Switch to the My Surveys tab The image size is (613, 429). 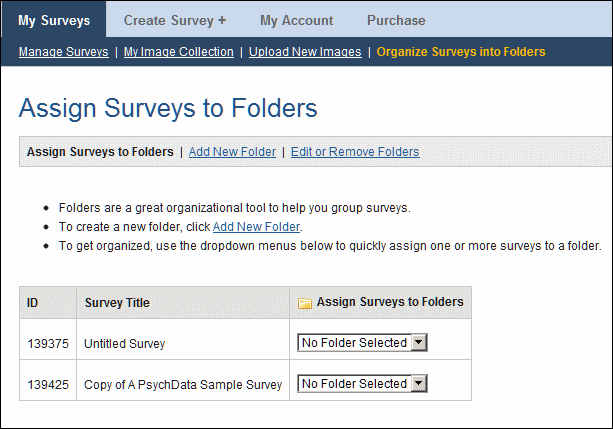54,20
